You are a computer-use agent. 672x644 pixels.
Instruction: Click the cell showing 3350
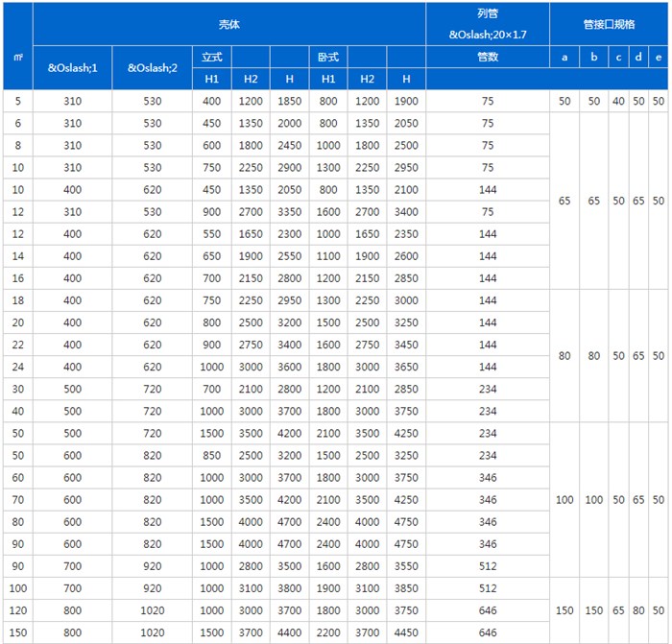pos(289,211)
